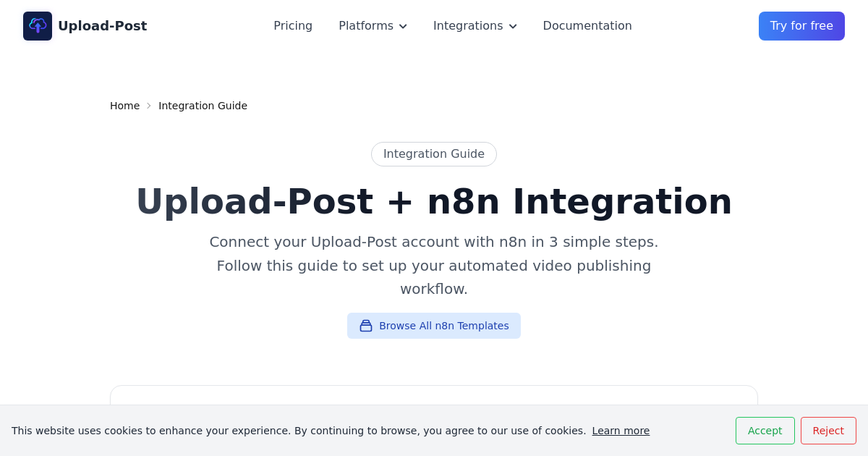Click the Integration Guide breadcrumb item

point(203,106)
